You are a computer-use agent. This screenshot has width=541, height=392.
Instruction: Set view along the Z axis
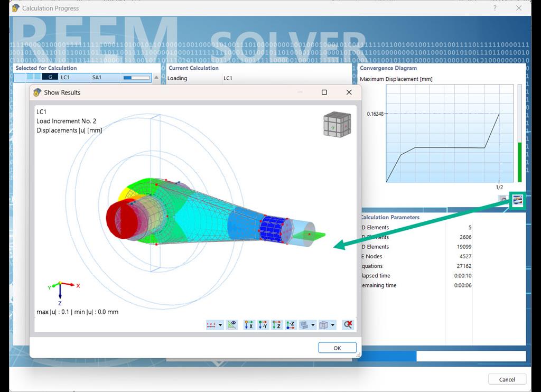pyautogui.click(x=277, y=325)
